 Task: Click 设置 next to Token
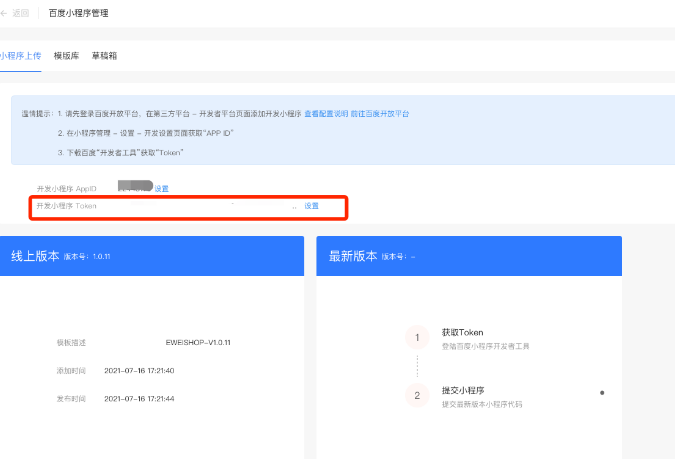tap(311, 206)
